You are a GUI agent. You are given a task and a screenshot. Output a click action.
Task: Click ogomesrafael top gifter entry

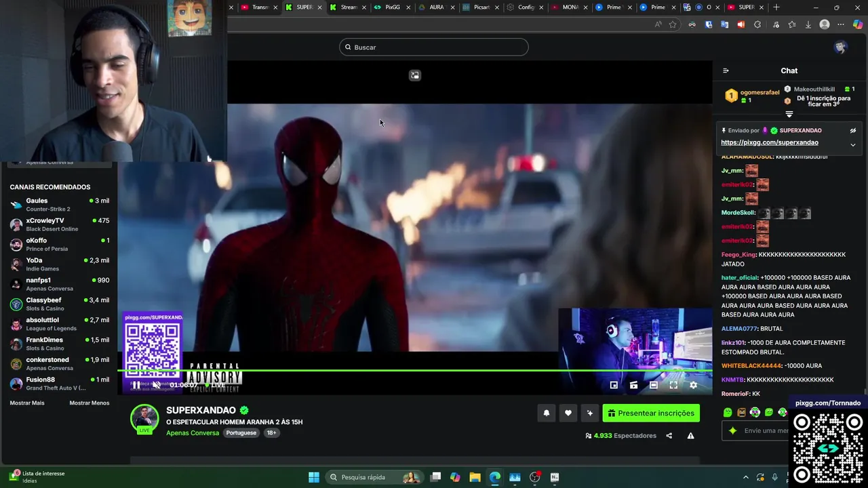(x=753, y=96)
